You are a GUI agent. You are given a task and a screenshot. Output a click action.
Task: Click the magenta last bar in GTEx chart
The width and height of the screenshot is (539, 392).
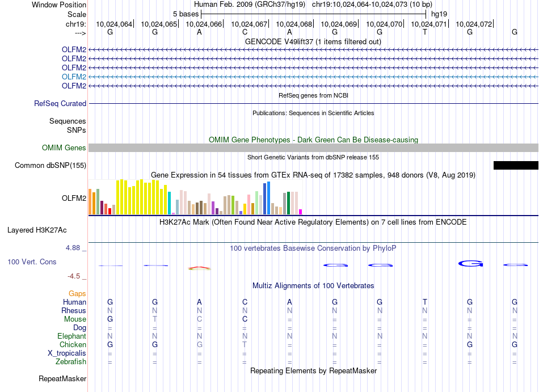point(301,212)
